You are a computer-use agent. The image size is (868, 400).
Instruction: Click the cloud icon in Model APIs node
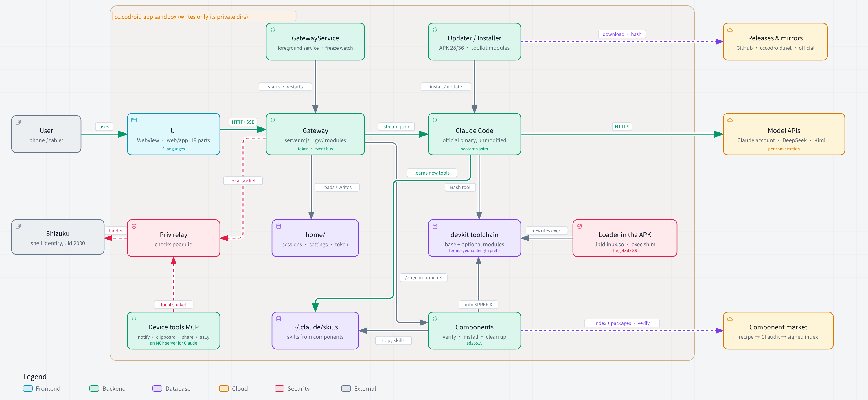point(730,120)
